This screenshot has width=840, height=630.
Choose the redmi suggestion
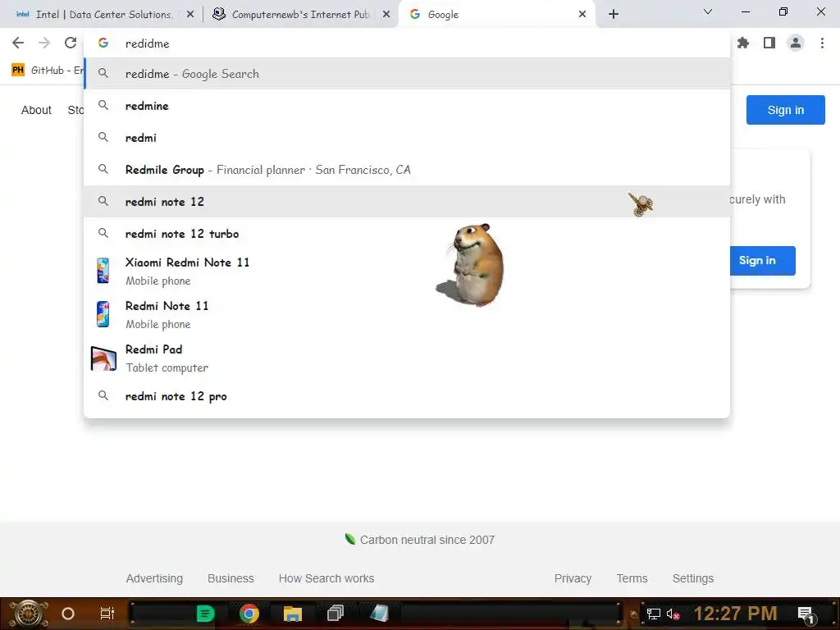407,138
